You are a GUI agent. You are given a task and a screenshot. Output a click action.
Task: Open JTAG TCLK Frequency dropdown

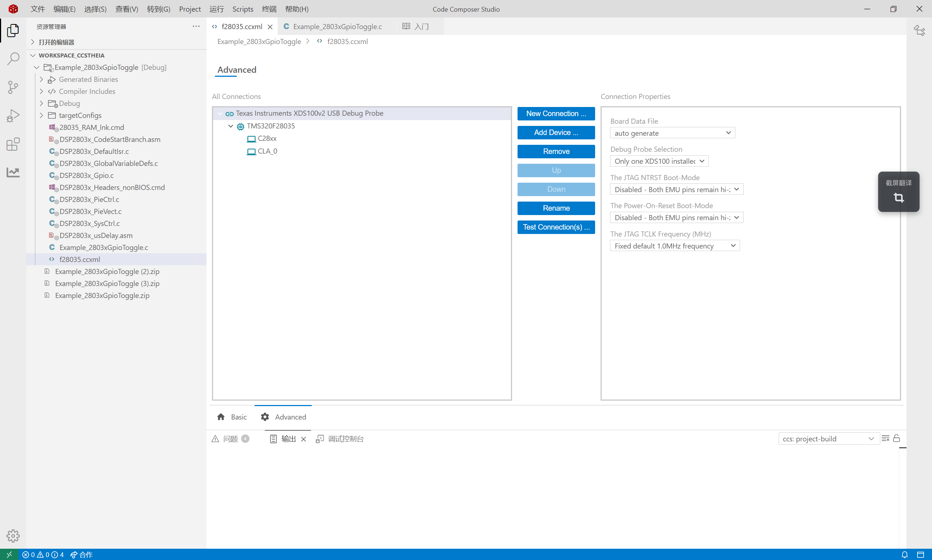[675, 246]
